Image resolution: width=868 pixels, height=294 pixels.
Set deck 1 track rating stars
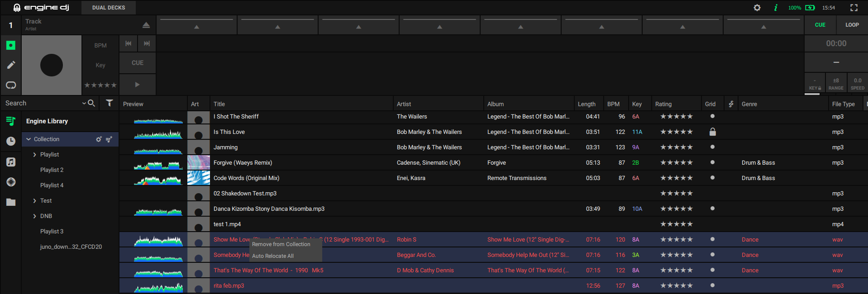tap(100, 85)
